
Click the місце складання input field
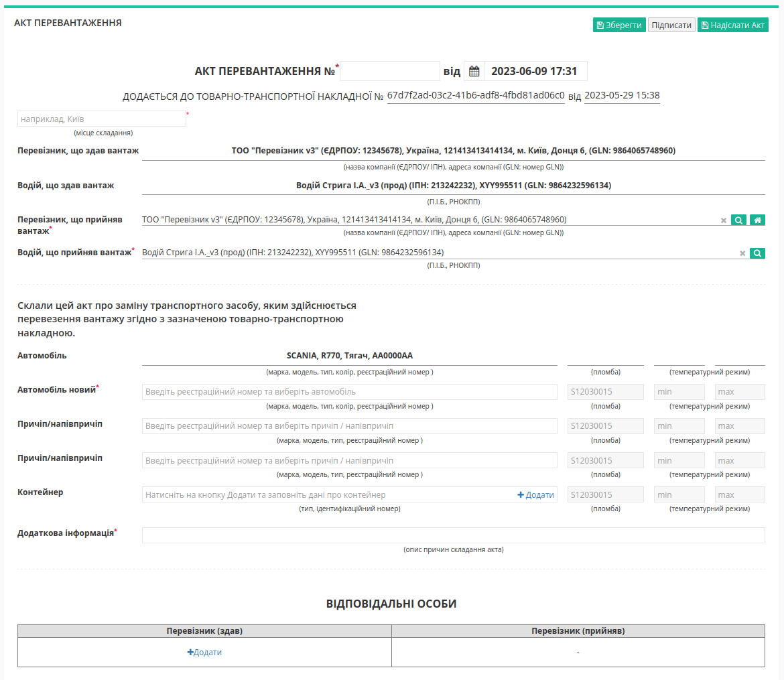tap(102, 119)
